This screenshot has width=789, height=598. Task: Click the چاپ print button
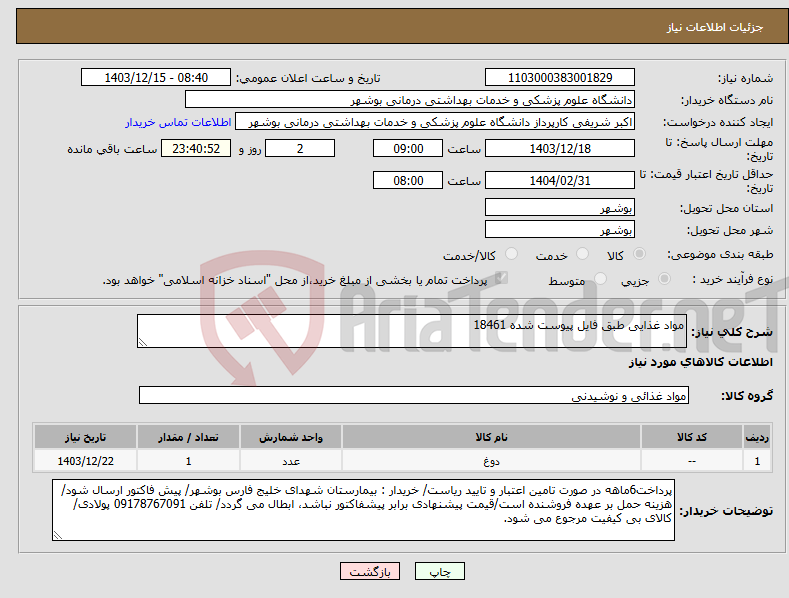(440, 571)
